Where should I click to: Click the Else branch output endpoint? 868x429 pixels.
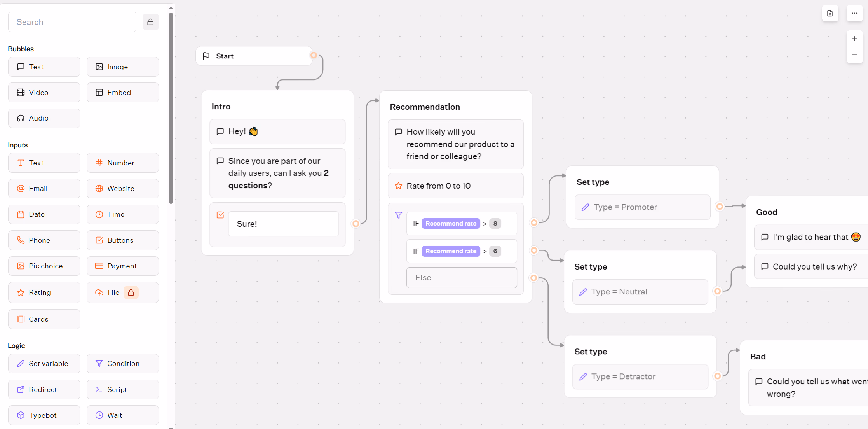coord(534,278)
